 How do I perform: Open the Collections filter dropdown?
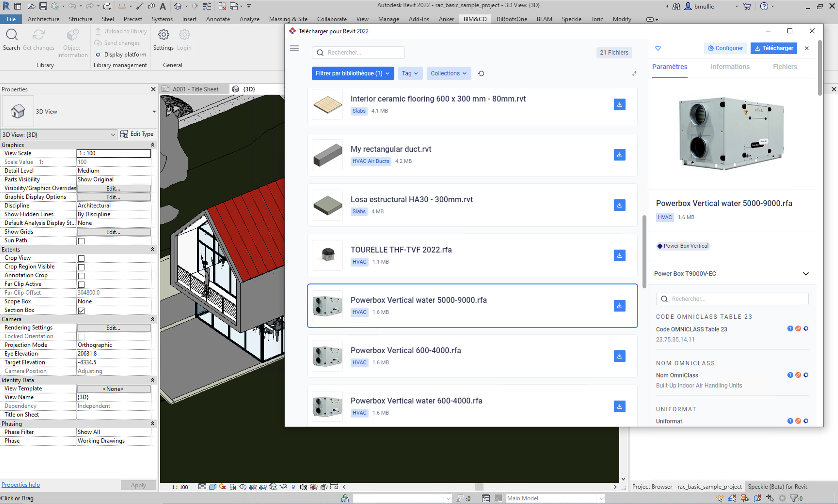click(x=449, y=73)
